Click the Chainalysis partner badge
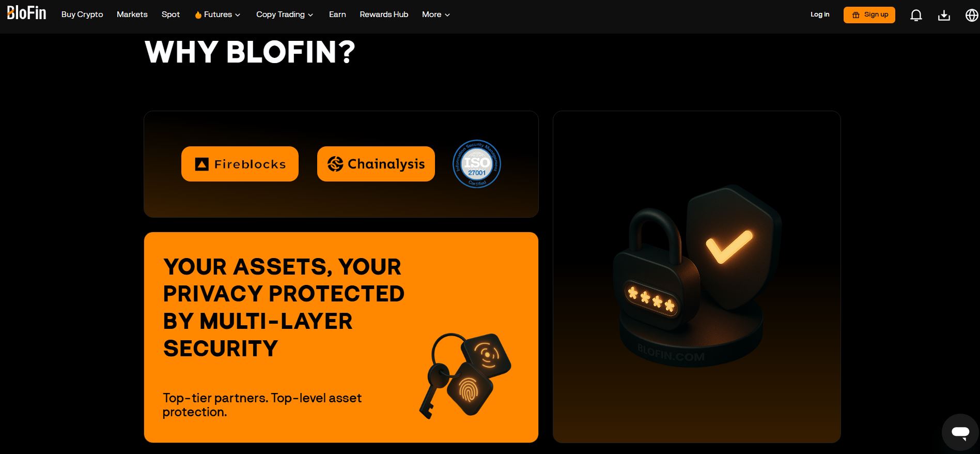Image resolution: width=980 pixels, height=454 pixels. pyautogui.click(x=376, y=164)
